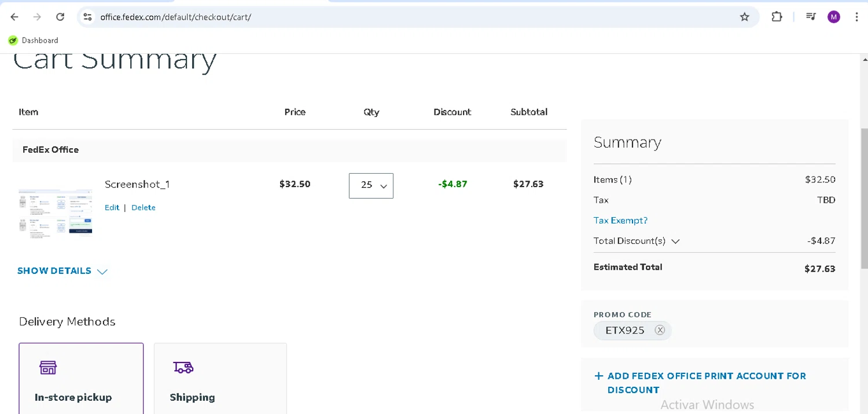
Task: Remove the ETX925 promo code chip
Action: coord(660,330)
